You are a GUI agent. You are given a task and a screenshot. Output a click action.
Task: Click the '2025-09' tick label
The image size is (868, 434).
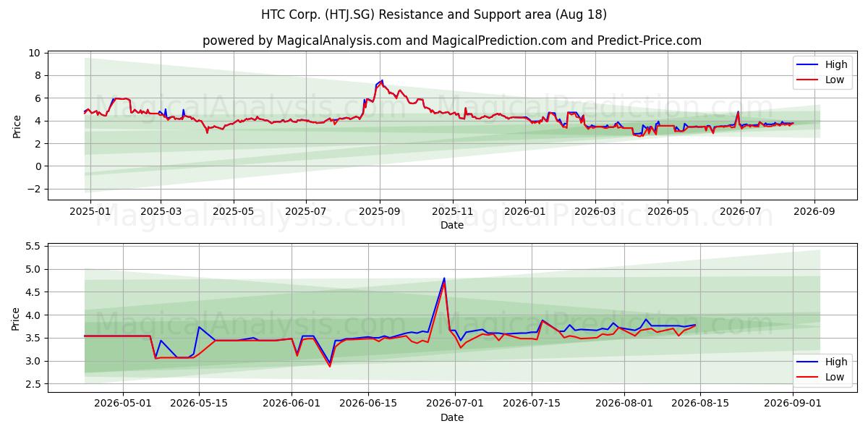(x=380, y=212)
